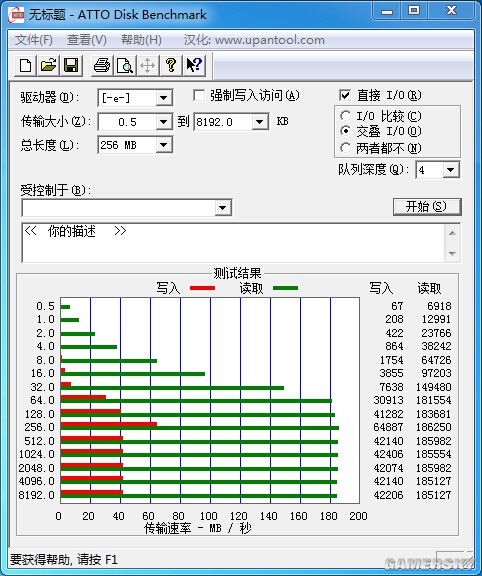Click the New file toolbar icon

25,66
